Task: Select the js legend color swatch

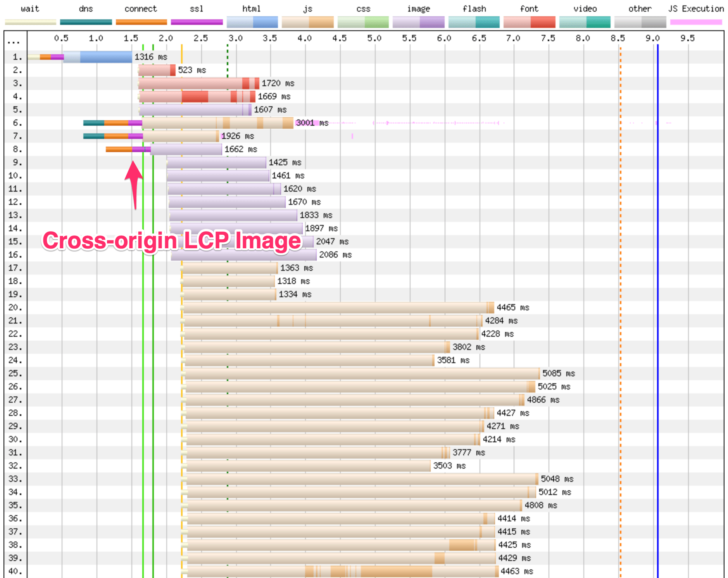Action: (x=307, y=22)
